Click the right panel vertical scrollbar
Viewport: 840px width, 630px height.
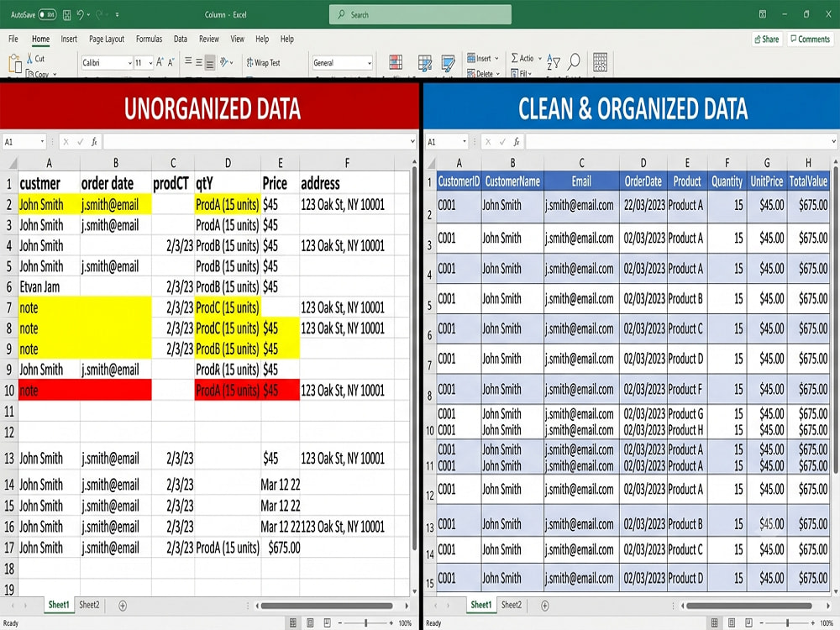click(836, 319)
